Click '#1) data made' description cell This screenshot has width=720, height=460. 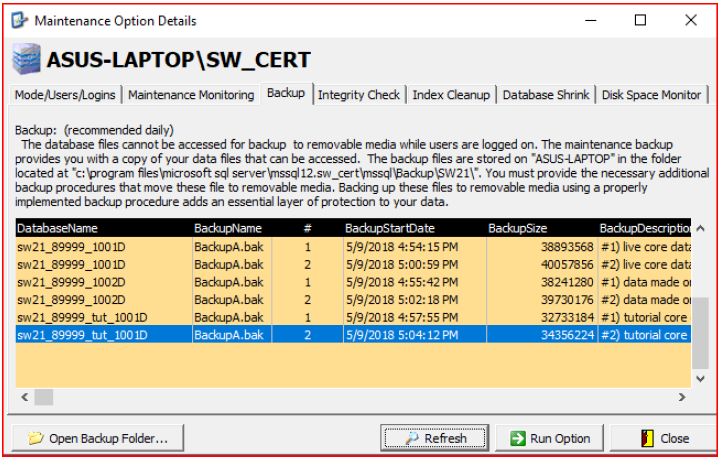coord(645,282)
